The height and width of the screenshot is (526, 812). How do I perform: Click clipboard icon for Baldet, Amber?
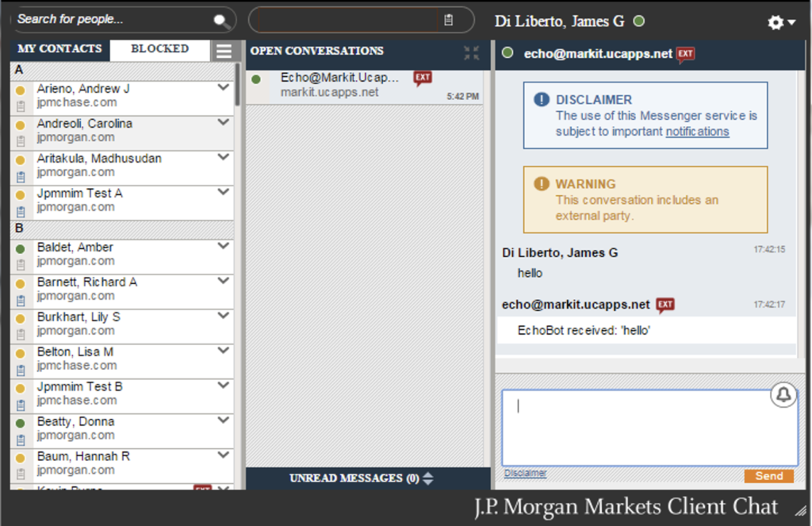[x=21, y=265]
